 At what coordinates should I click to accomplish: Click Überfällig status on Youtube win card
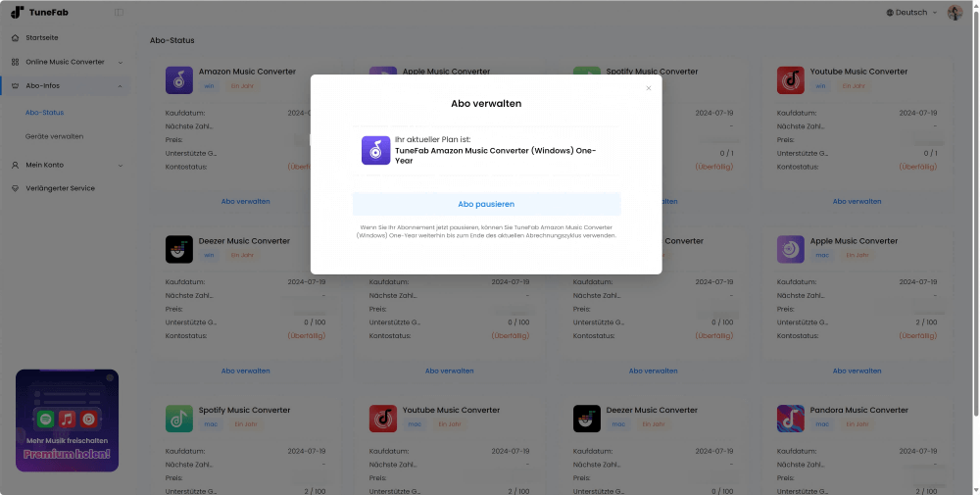tap(918, 167)
